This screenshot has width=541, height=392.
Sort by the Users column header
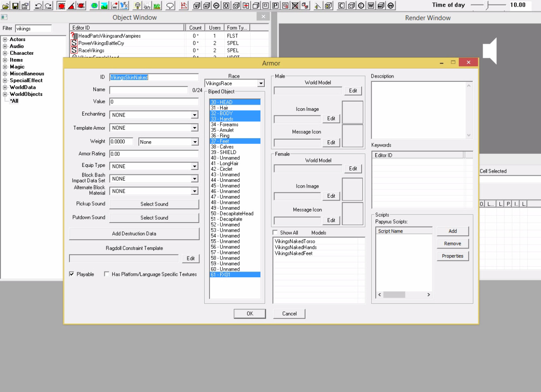pos(215,27)
